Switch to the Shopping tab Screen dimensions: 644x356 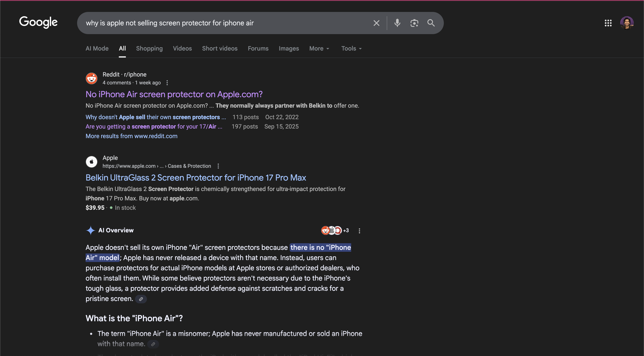149,49
